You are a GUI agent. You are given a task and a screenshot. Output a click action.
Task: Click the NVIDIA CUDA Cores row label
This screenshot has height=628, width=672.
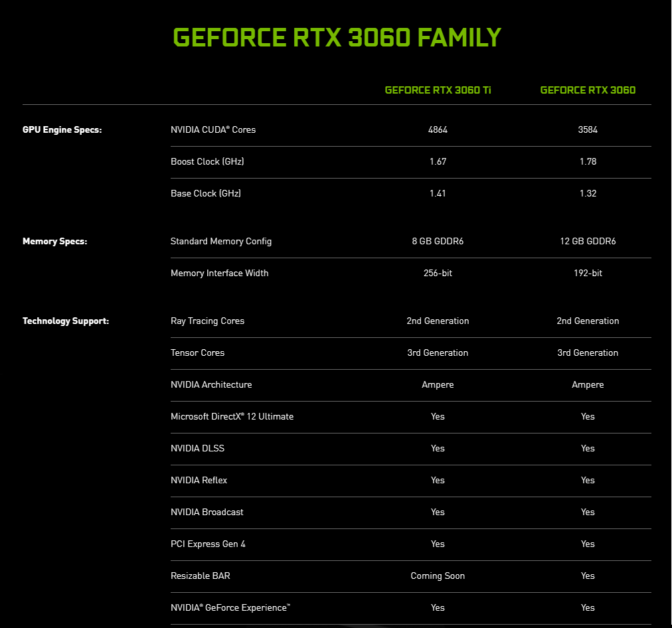tap(212, 130)
